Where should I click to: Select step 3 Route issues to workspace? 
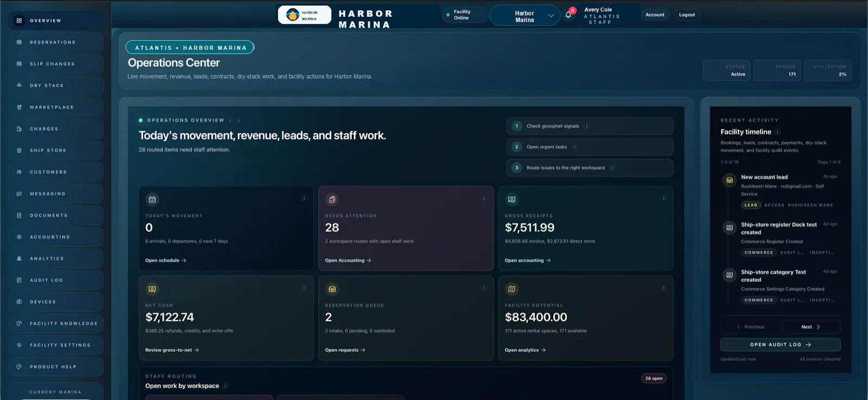pos(590,168)
